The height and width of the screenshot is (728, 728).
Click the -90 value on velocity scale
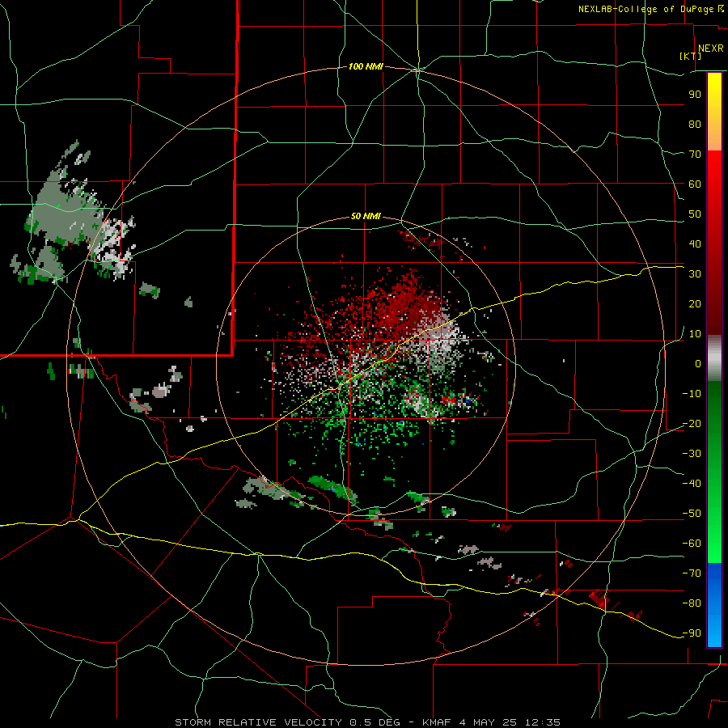click(692, 633)
